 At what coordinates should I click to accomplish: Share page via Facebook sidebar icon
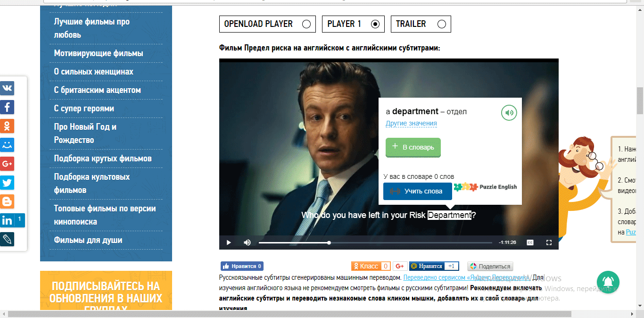[7, 107]
